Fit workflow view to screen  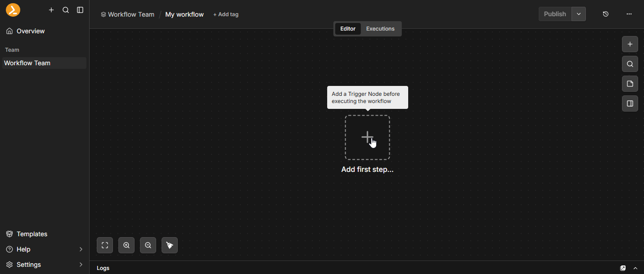105,245
